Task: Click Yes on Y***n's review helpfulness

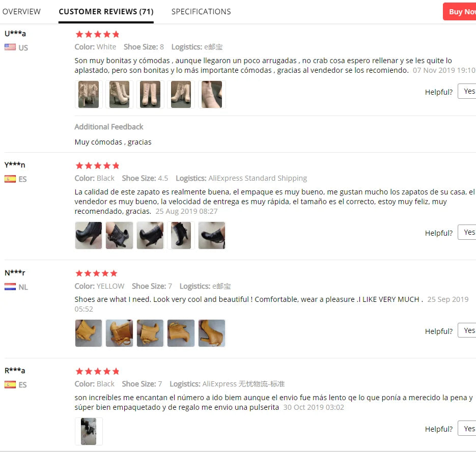Action: pos(467,232)
